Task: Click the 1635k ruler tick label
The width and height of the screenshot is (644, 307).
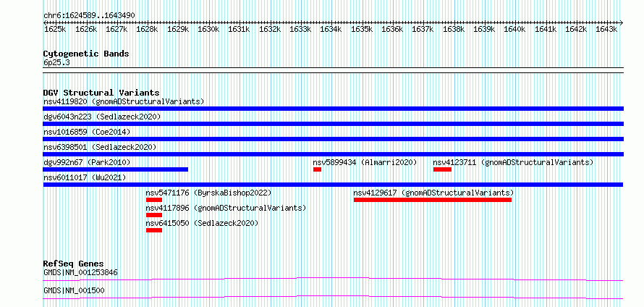Action: click(x=361, y=30)
